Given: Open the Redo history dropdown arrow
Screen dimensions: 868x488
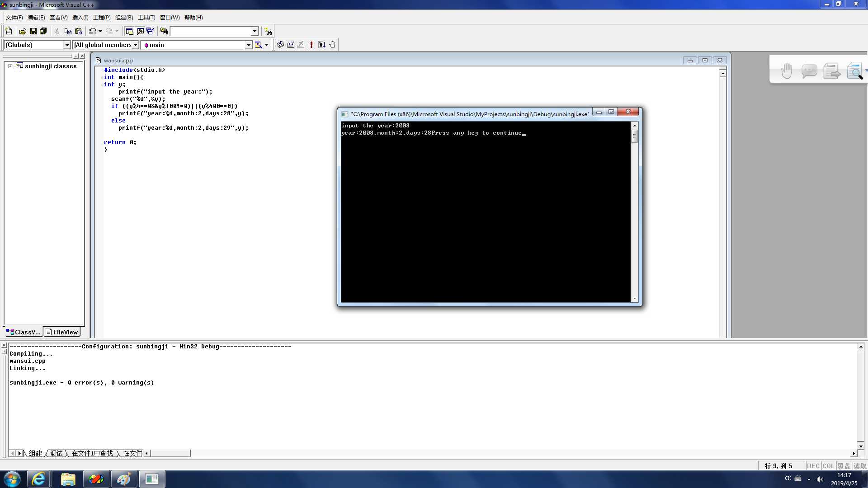Looking at the screenshot, I should (117, 31).
